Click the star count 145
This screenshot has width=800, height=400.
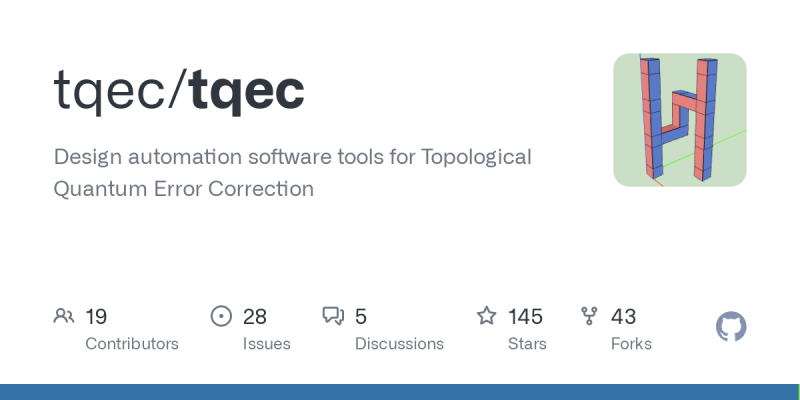point(525,317)
